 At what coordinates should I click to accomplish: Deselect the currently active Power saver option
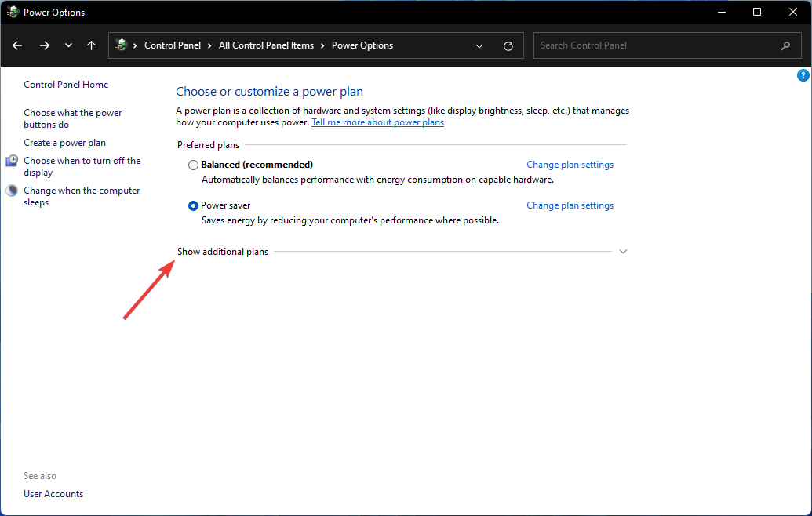coord(193,205)
